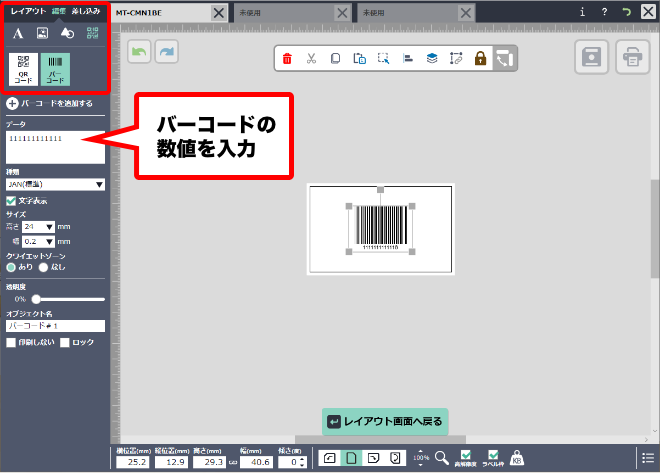Toggle the ロック checkbox
This screenshot has width=660, height=473.
point(64,343)
